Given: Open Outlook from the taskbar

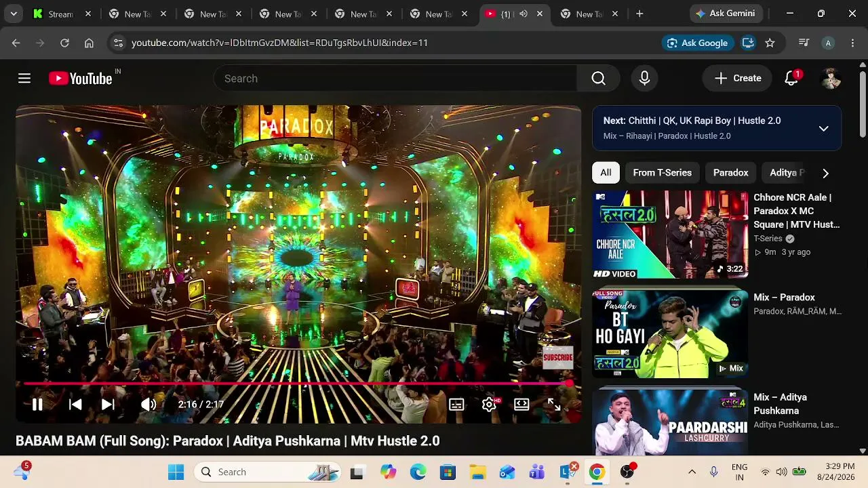Looking at the screenshot, I should 507,472.
